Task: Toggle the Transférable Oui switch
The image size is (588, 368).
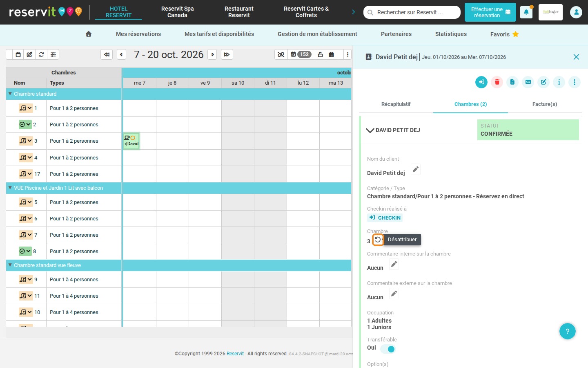Action: [x=388, y=349]
